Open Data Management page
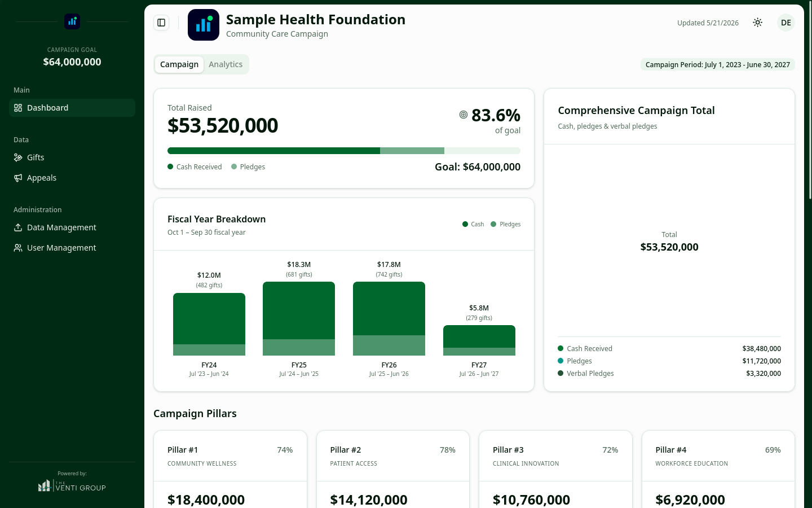812x508 pixels. tap(72, 227)
